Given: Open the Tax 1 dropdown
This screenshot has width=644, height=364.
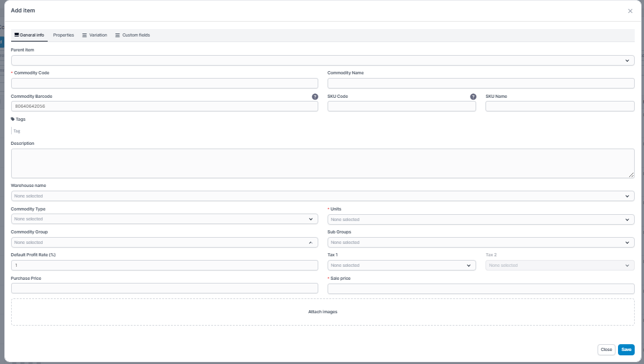Looking at the screenshot, I should click(401, 266).
